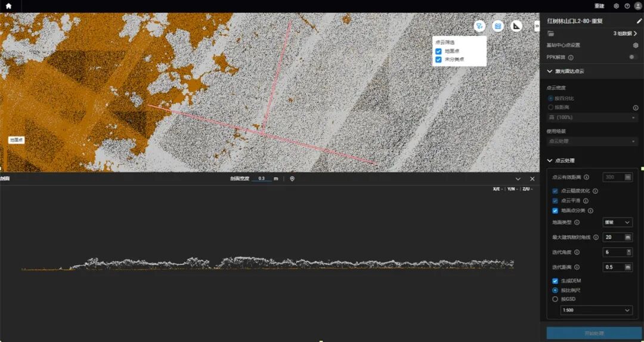Open the project folder icon
The height and width of the screenshot is (342, 644).
[x=551, y=33]
